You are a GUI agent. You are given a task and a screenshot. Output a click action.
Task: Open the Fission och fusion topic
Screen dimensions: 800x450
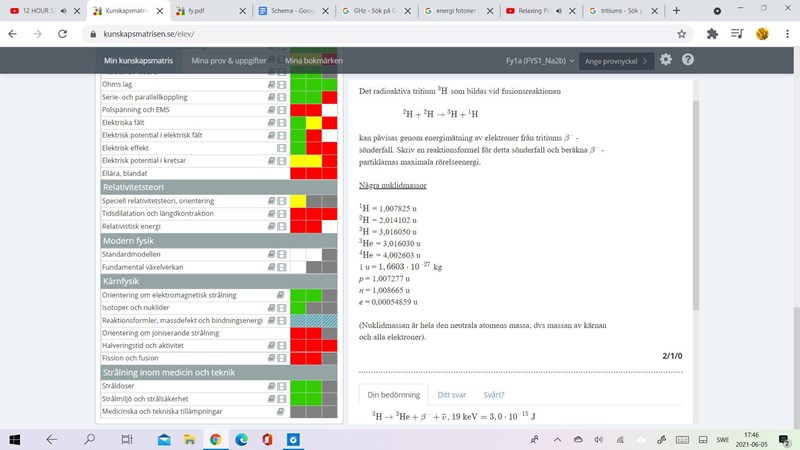(130, 359)
